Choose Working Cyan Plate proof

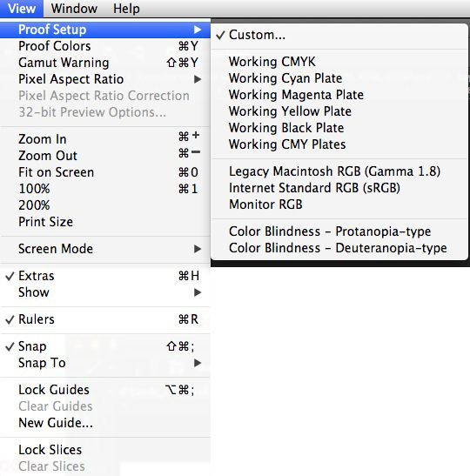point(339,78)
